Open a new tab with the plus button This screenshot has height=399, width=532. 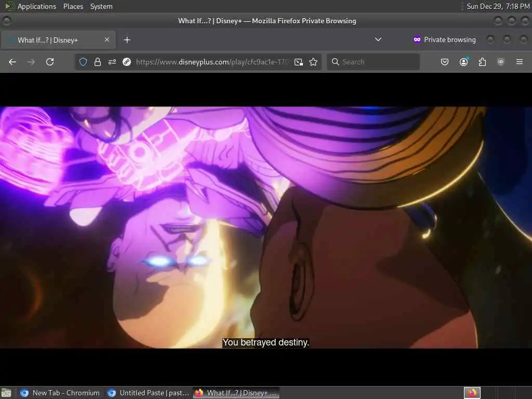point(127,39)
